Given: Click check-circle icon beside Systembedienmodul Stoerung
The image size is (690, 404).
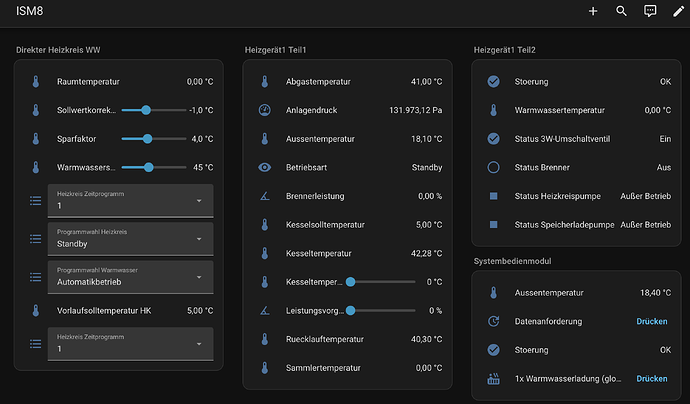Looking at the screenshot, I should click(x=493, y=350).
